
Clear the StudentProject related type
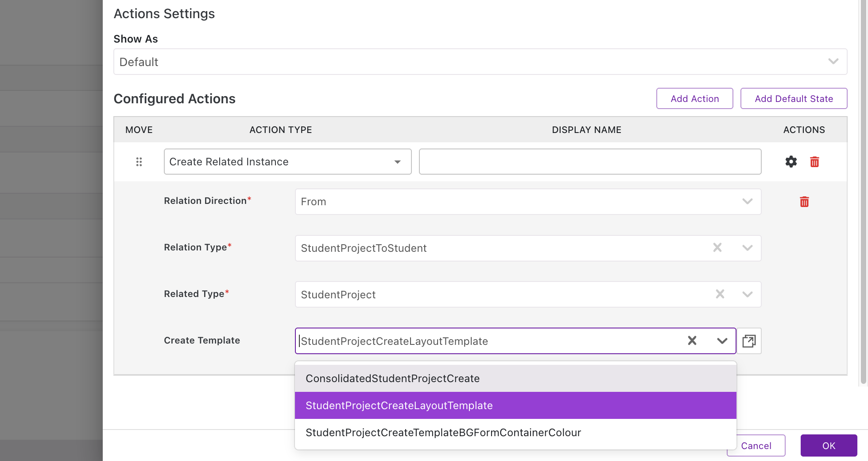click(720, 294)
